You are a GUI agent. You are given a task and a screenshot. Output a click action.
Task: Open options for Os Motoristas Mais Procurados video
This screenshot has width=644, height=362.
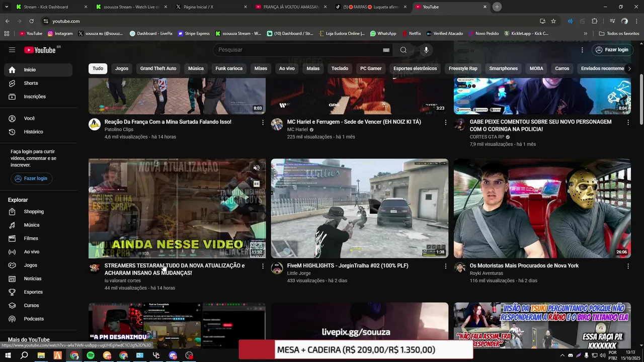[628, 266]
